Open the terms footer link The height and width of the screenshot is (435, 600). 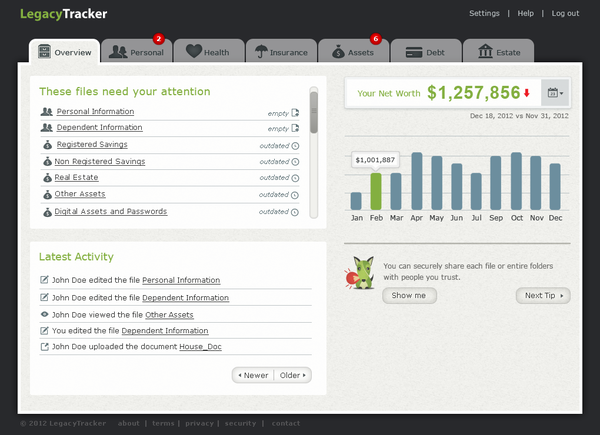click(x=163, y=423)
